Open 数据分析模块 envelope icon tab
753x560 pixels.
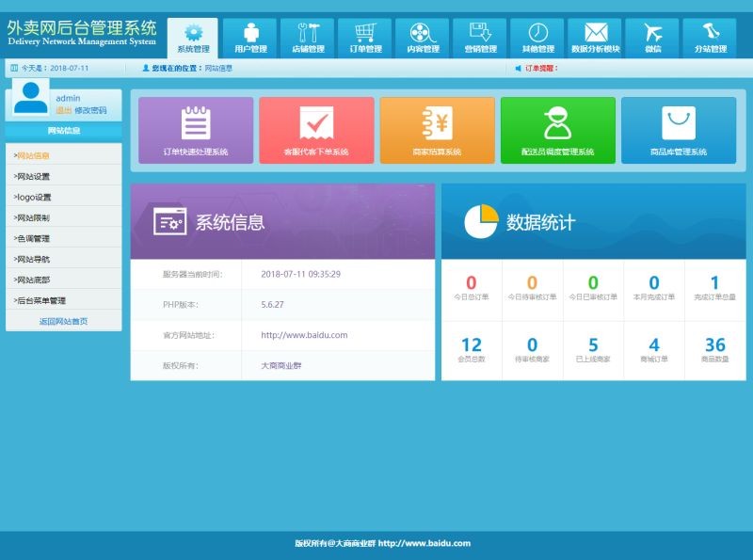pos(595,38)
